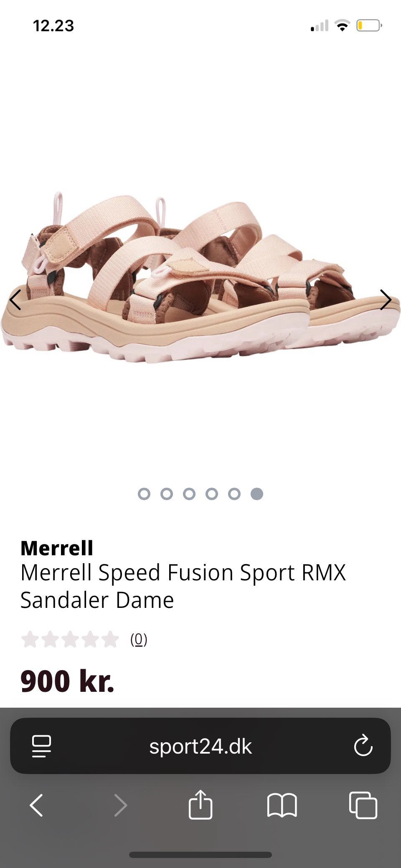Tap Safari forward navigation arrow
The width and height of the screenshot is (401, 868).
tap(120, 805)
